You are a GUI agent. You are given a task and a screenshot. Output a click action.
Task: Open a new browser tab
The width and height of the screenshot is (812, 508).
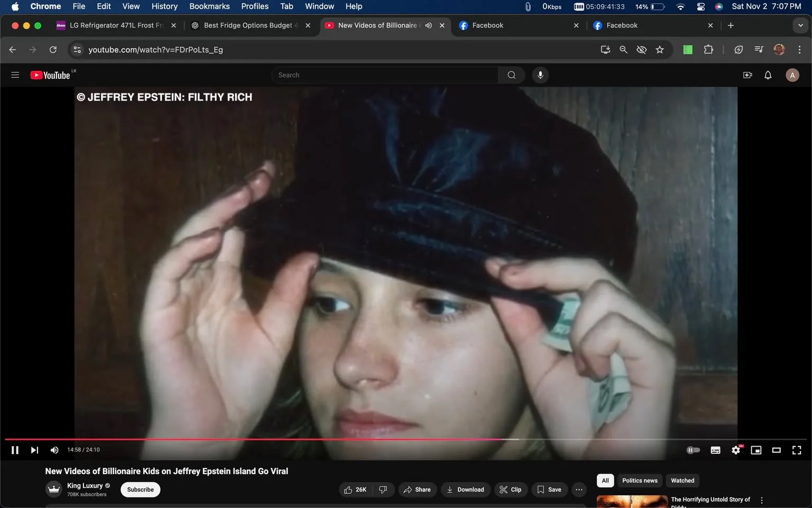point(731,25)
